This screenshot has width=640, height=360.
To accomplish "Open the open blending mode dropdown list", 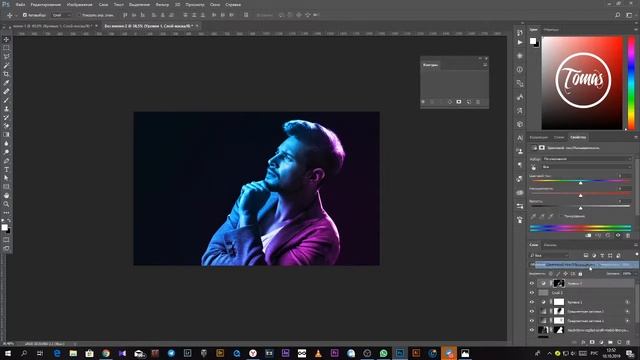I will [x=587, y=265].
